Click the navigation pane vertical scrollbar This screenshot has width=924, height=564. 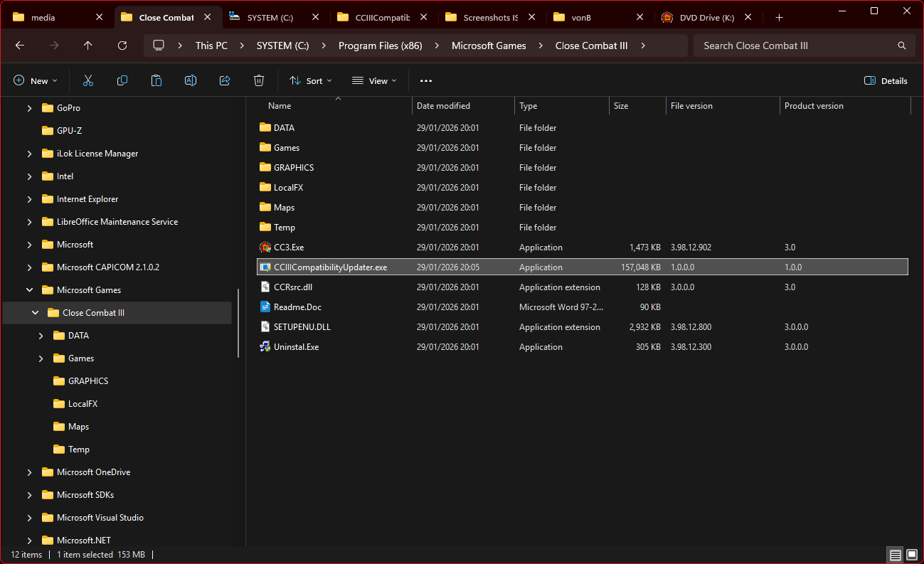coord(239,324)
